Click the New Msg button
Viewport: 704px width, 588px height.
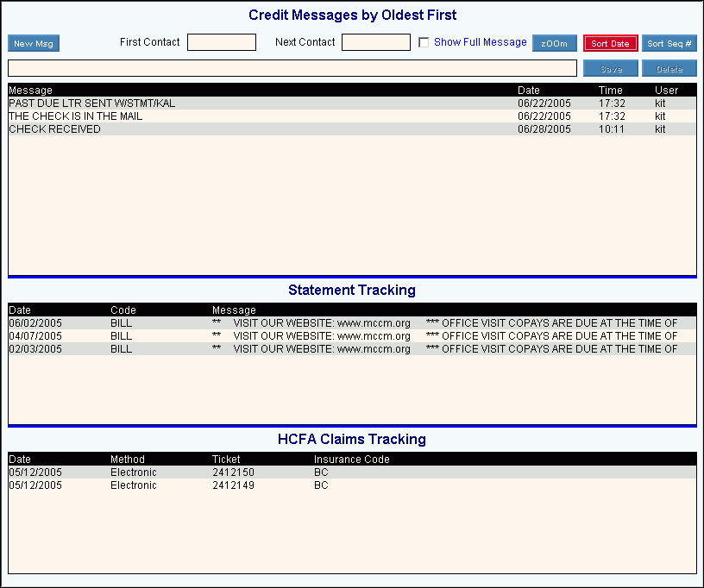click(x=34, y=44)
